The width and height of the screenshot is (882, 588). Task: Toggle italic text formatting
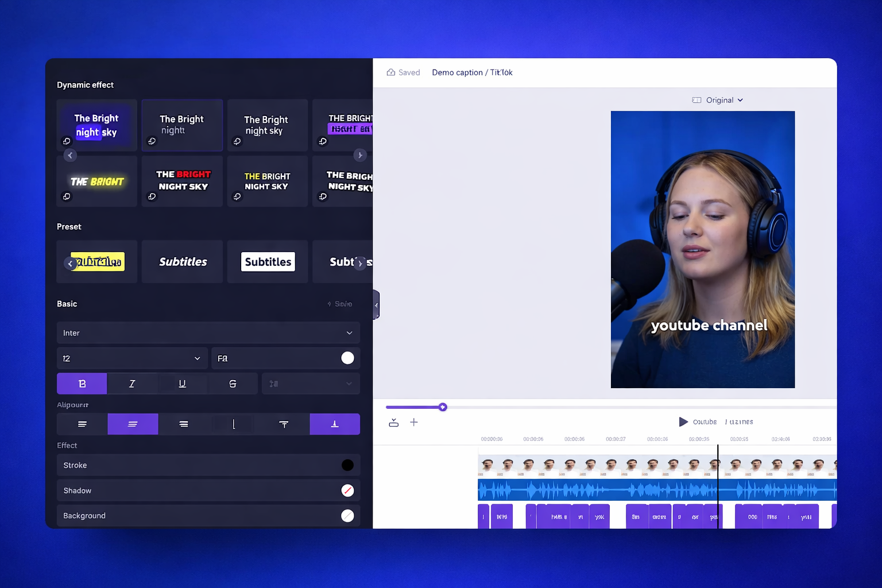[x=132, y=384]
